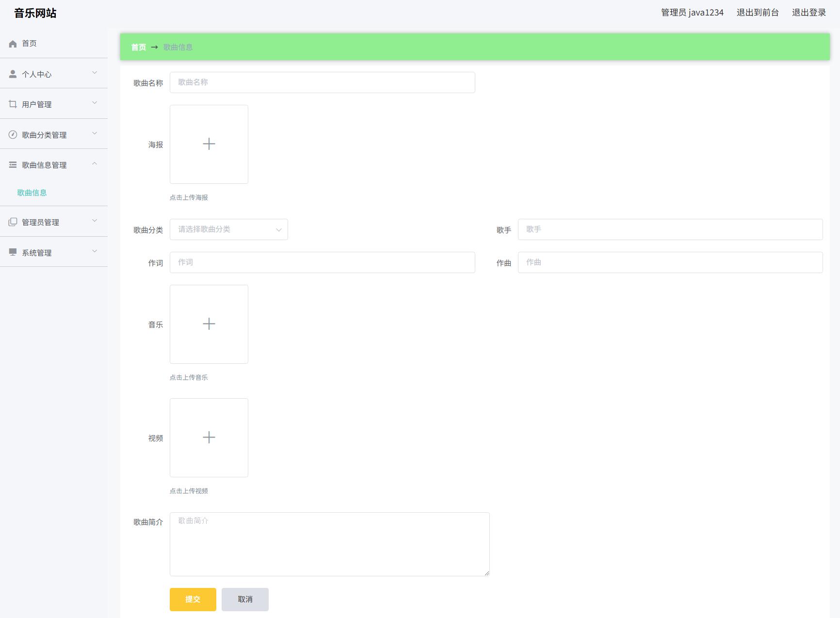Click the yellow 提交 button
Screen dimensions: 840x618
click(x=193, y=599)
